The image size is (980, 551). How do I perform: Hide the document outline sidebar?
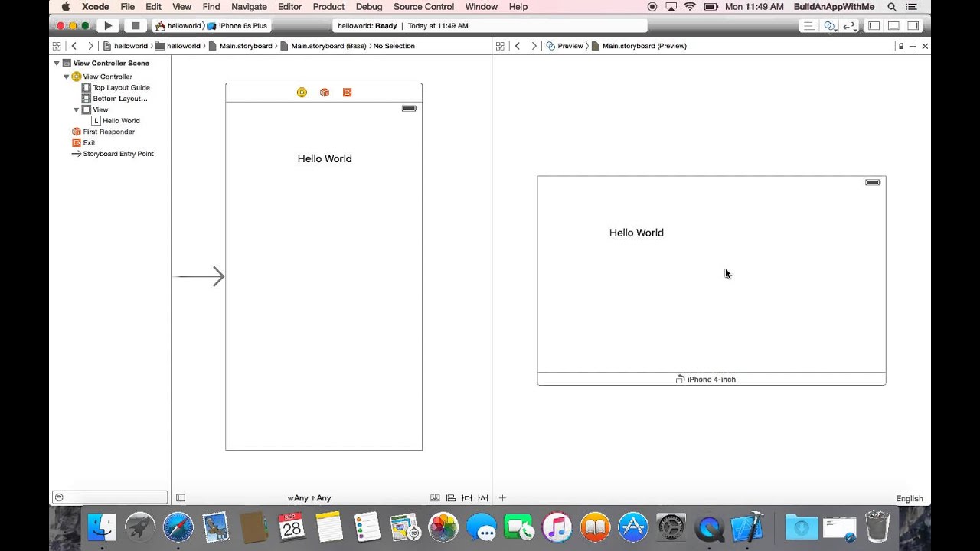coord(181,498)
